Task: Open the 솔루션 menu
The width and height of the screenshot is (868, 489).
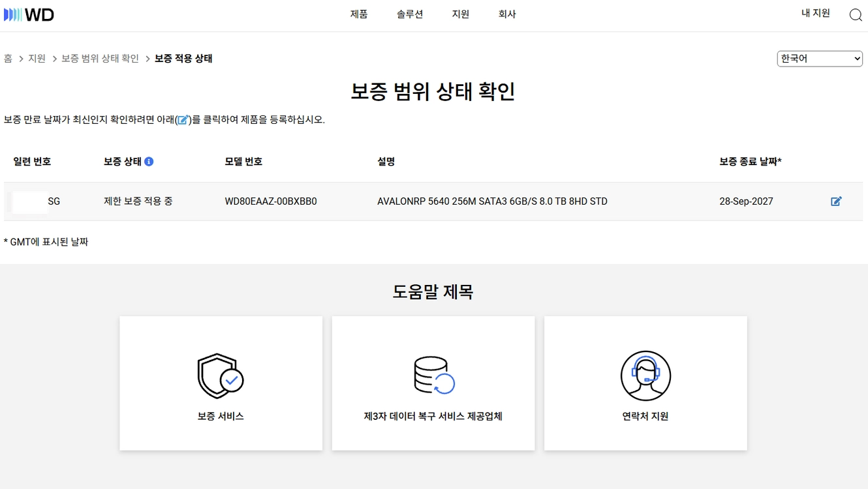Action: tap(410, 14)
